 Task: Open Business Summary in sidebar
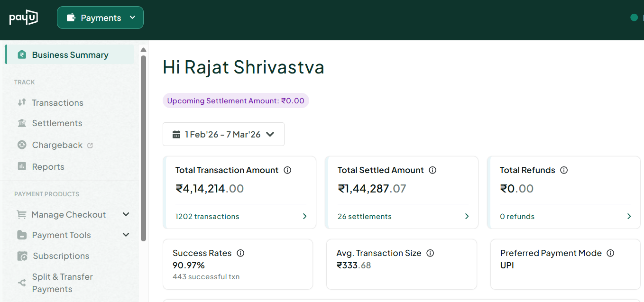pos(70,55)
